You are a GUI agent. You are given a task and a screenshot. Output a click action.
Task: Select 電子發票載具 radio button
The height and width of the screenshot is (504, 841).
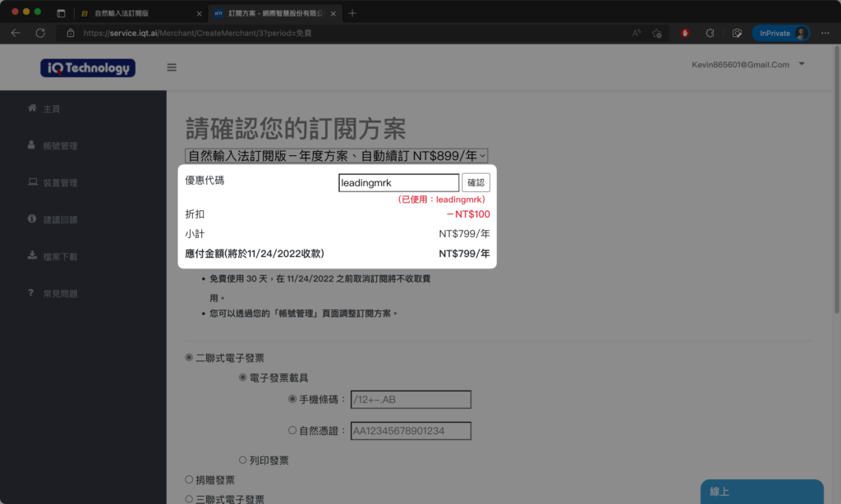[x=242, y=378]
